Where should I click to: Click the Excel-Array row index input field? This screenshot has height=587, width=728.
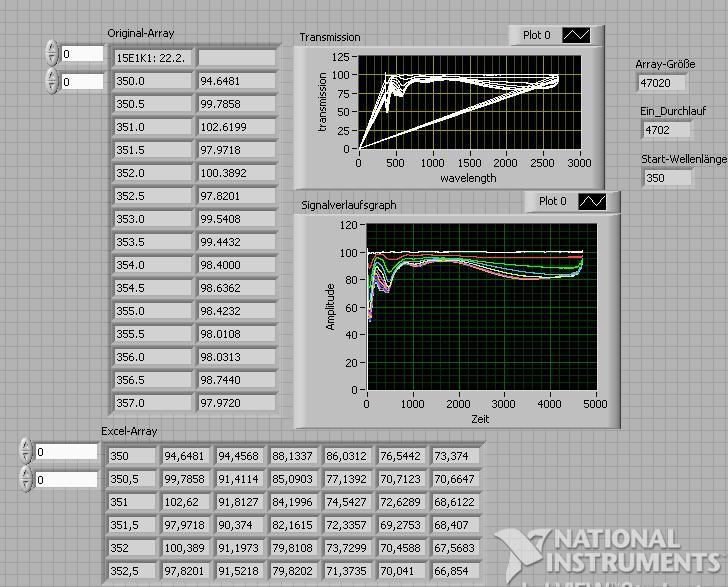click(x=67, y=452)
